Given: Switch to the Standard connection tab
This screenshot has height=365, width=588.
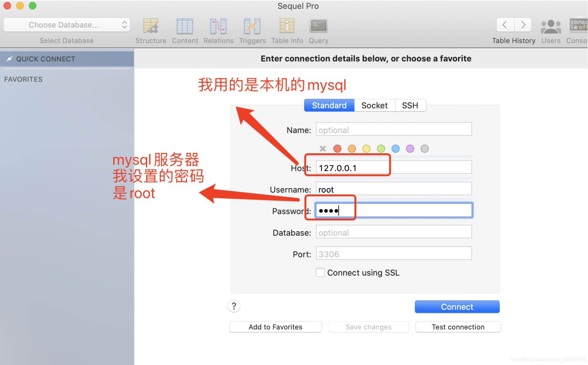Looking at the screenshot, I should 329,105.
